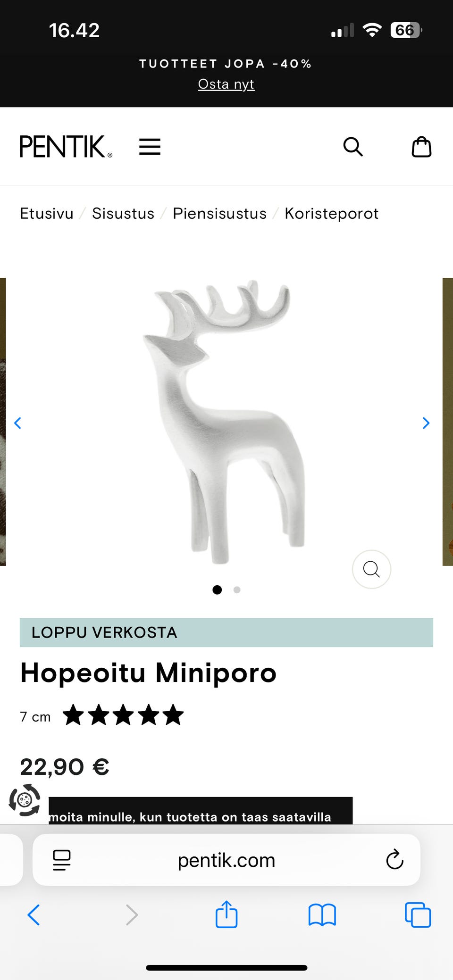Open Safari tabs overview icon
The height and width of the screenshot is (980, 453).
[x=418, y=915]
